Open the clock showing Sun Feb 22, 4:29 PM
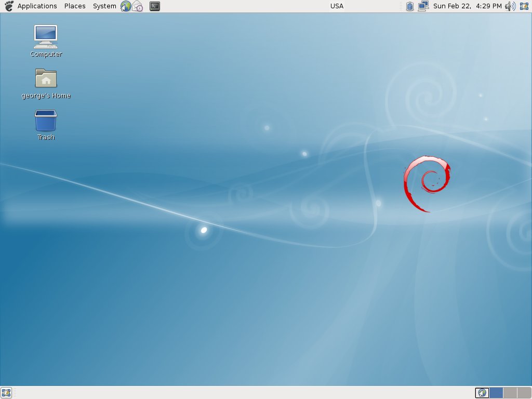 point(467,6)
